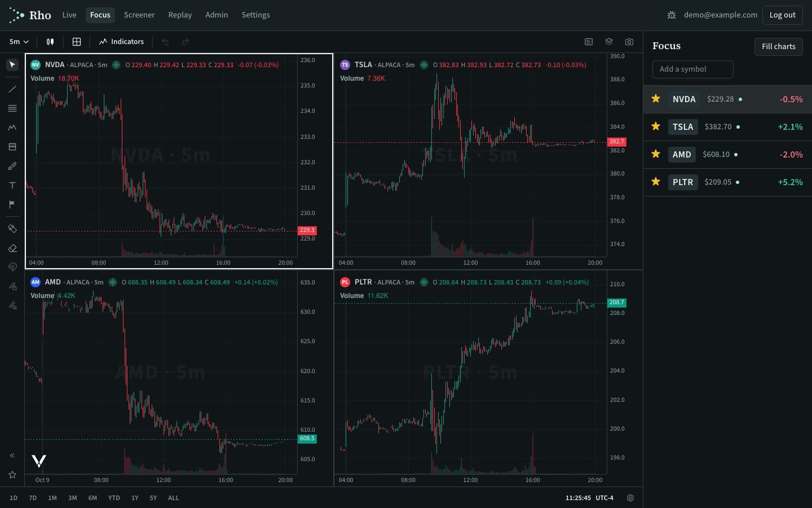Image resolution: width=812 pixels, height=508 pixels.
Task: Open the 5m interval dropdown
Action: coord(19,42)
